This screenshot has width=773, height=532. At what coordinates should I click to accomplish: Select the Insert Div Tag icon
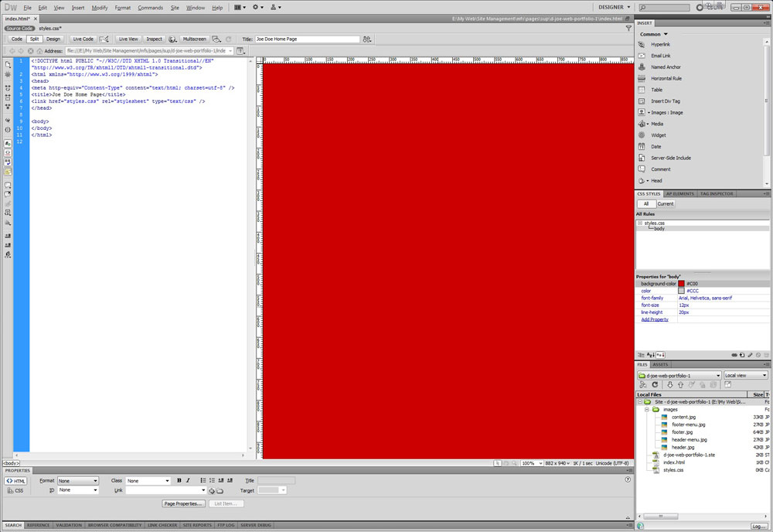pyautogui.click(x=642, y=101)
